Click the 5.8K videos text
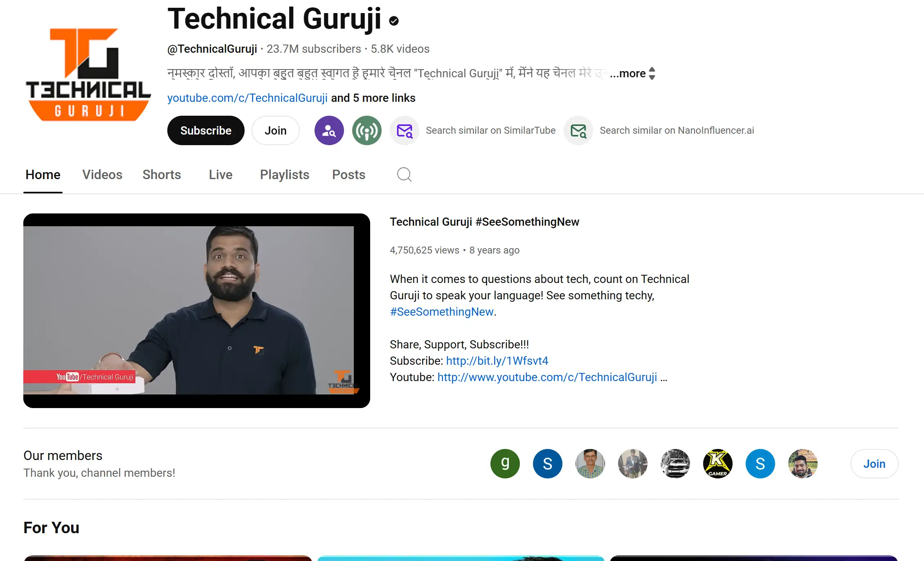 coord(400,49)
